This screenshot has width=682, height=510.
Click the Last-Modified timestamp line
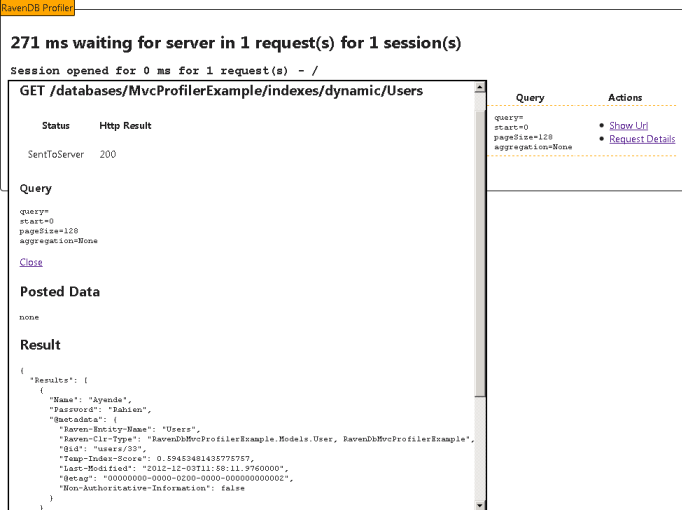[x=174, y=468]
